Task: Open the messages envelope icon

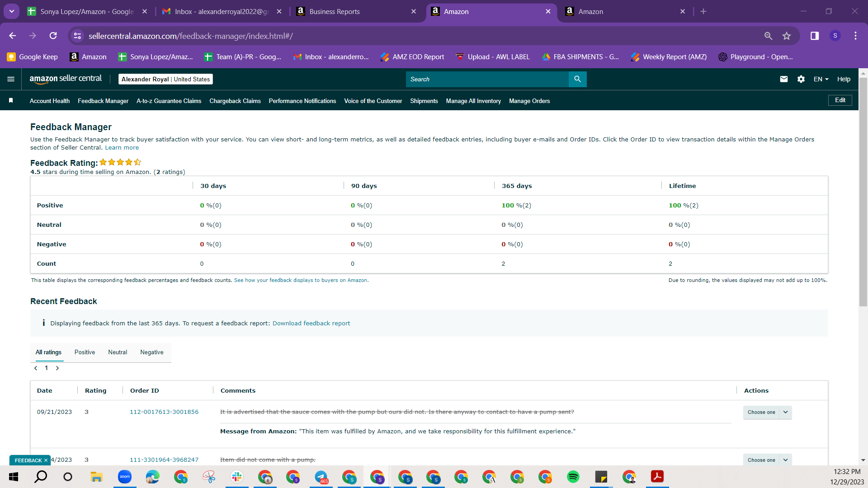Action: [x=784, y=79]
